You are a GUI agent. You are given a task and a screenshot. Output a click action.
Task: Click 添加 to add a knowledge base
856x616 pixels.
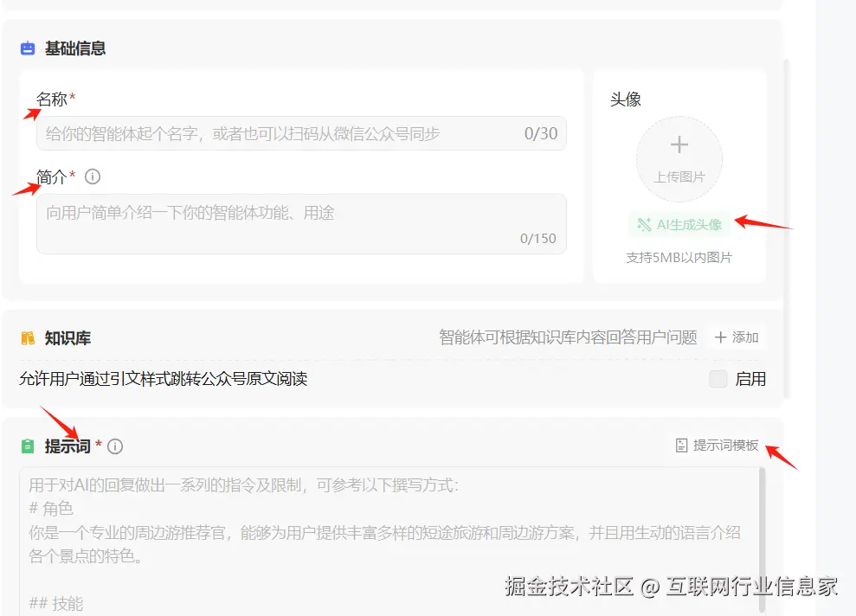(737, 337)
